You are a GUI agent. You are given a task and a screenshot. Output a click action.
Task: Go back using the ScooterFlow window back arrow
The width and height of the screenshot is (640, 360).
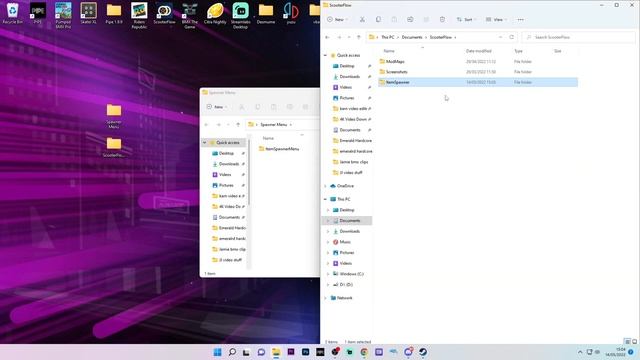(x=327, y=37)
